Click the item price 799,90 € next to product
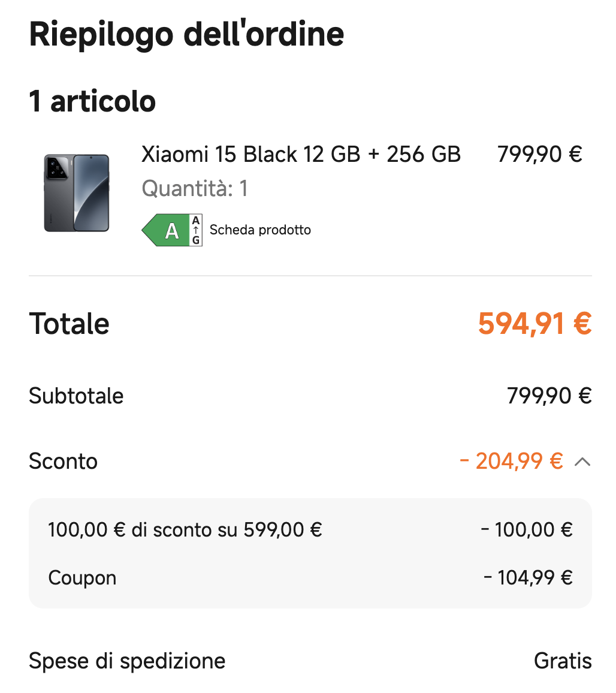 [539, 154]
